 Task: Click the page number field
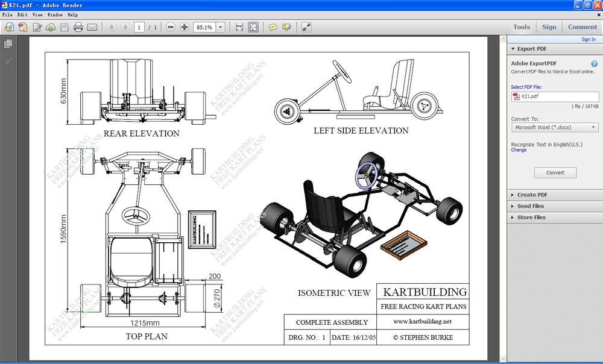click(139, 27)
